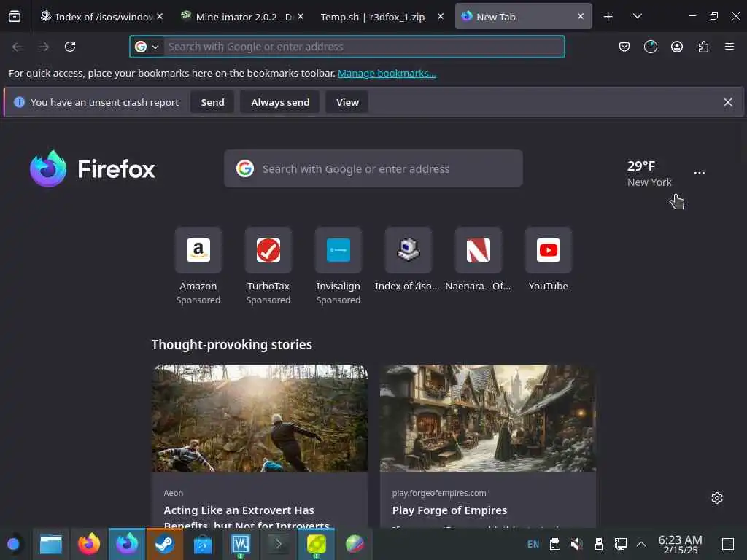Click the Firefox logo on the page
Image resolution: width=747 pixels, height=560 pixels.
(93, 168)
